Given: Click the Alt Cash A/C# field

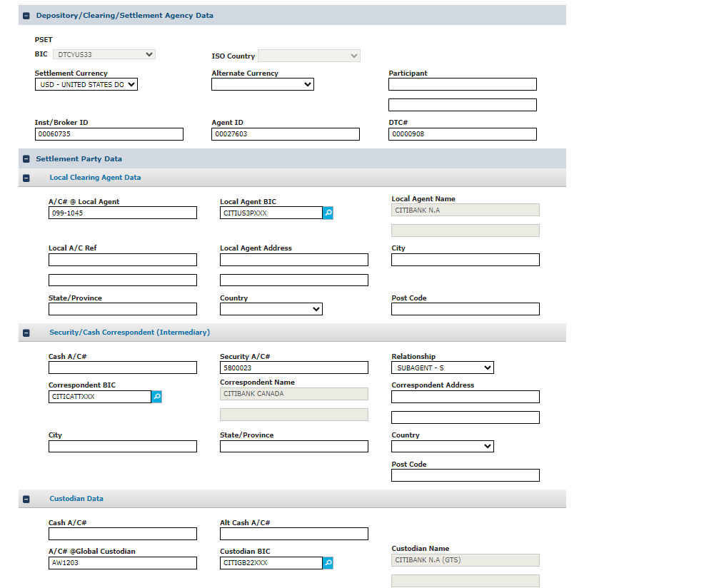Looking at the screenshot, I should click(293, 534).
